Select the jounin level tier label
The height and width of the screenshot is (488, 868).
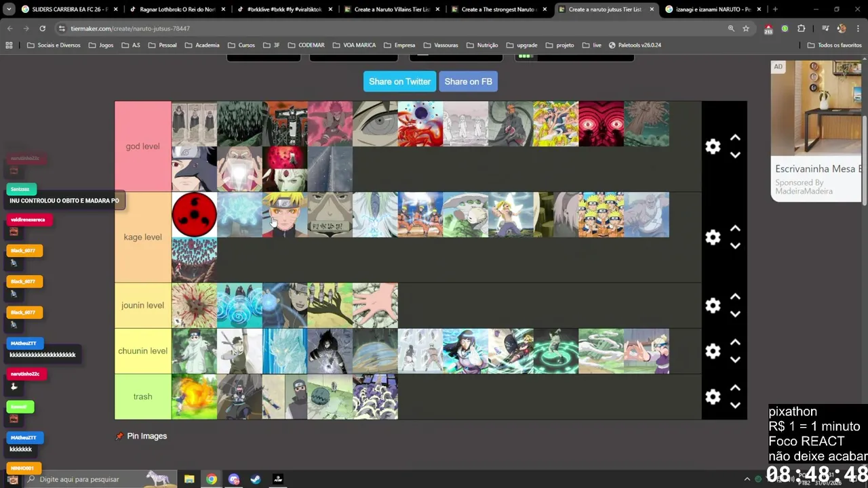[x=142, y=306]
